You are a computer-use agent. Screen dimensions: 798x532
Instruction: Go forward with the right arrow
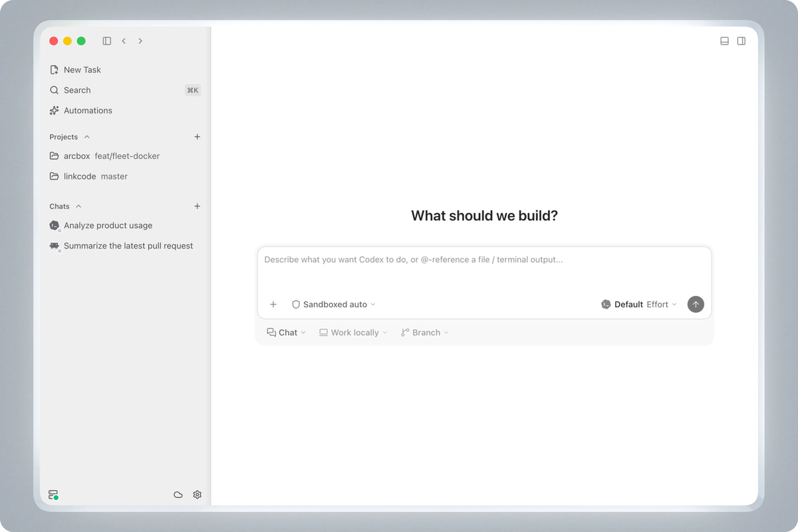tap(140, 41)
